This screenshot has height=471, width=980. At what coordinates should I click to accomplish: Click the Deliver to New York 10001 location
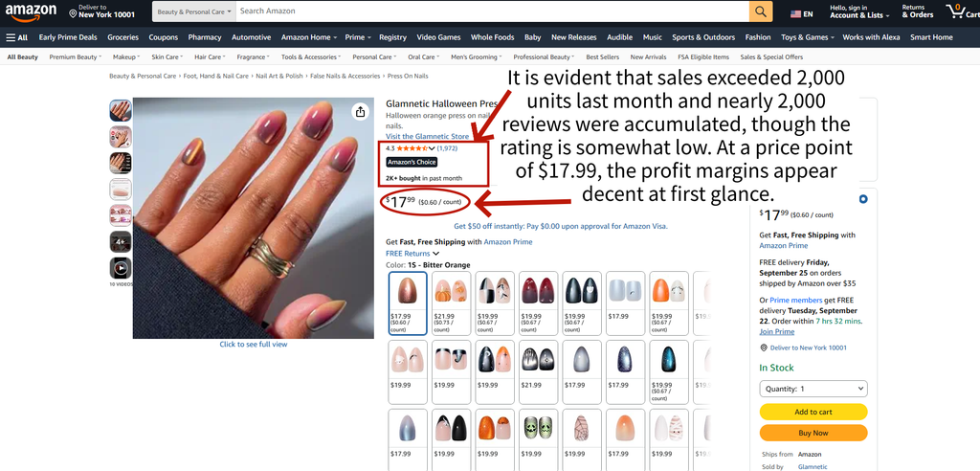coord(100,11)
